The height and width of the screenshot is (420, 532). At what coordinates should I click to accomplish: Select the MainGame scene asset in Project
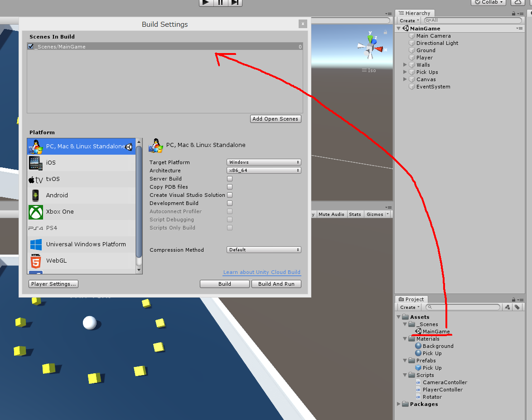(x=436, y=332)
